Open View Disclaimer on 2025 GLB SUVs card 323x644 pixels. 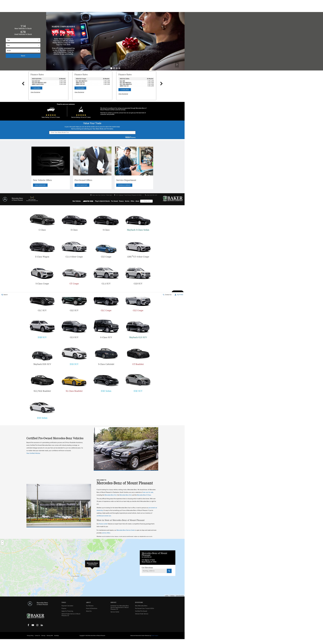pos(35,92)
